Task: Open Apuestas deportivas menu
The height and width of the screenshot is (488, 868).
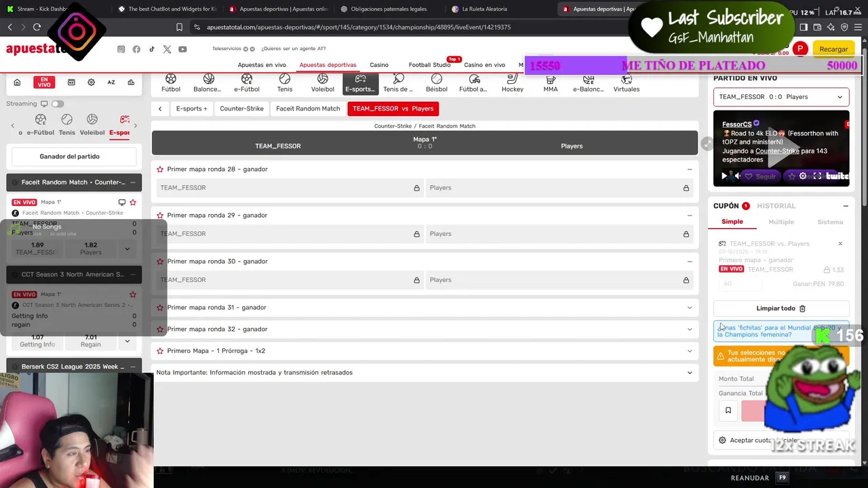Action: 328,65
